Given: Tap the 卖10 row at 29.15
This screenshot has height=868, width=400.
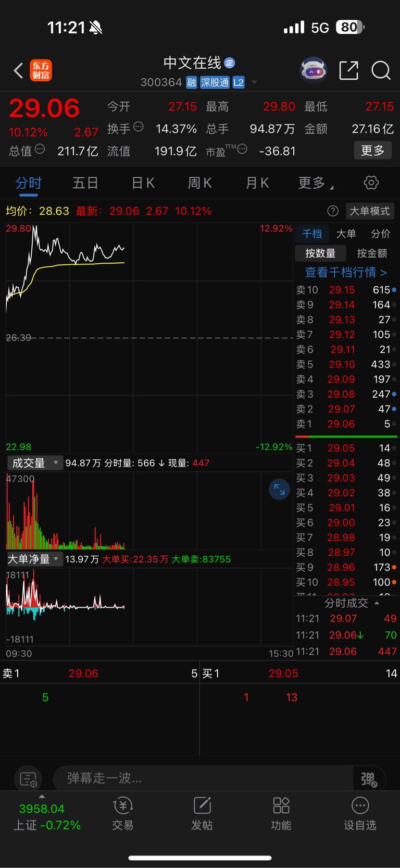Looking at the screenshot, I should 346,290.
